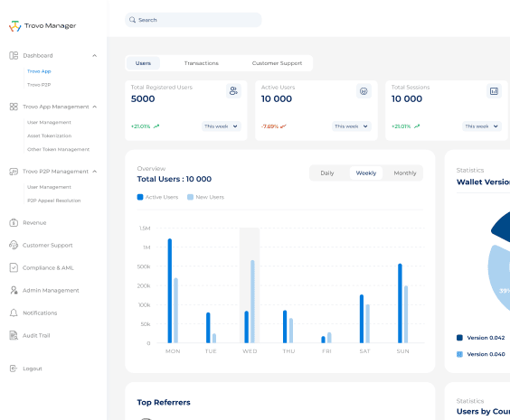The width and height of the screenshot is (510, 420).
Task: Open This week dropdown on Active Users card
Action: coord(352,126)
